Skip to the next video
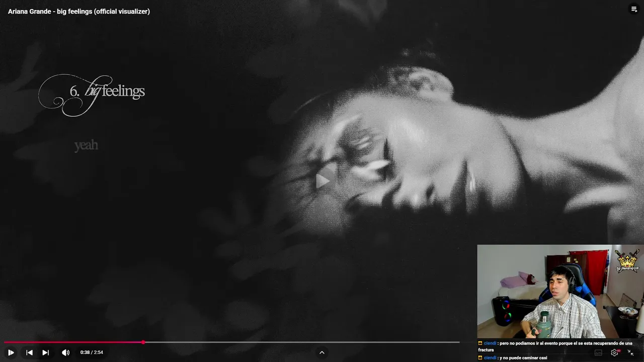 point(45,352)
